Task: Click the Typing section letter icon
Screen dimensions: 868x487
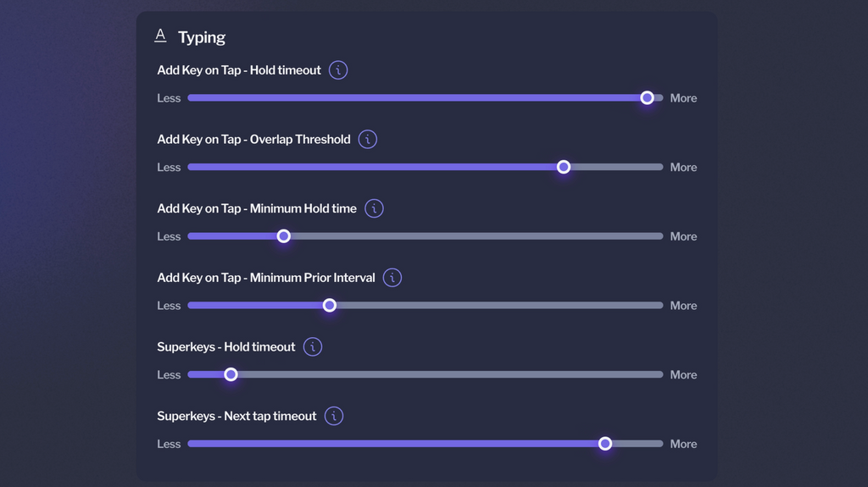Action: click(x=160, y=36)
